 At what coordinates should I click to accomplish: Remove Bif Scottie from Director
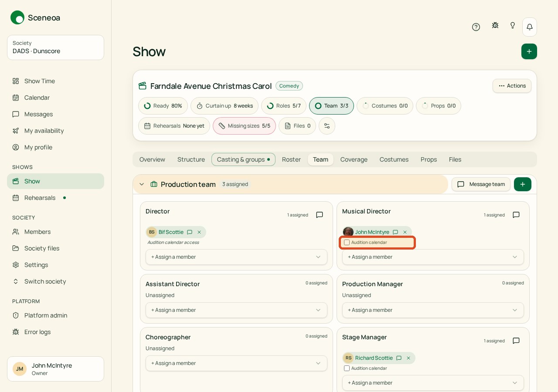pos(199,232)
